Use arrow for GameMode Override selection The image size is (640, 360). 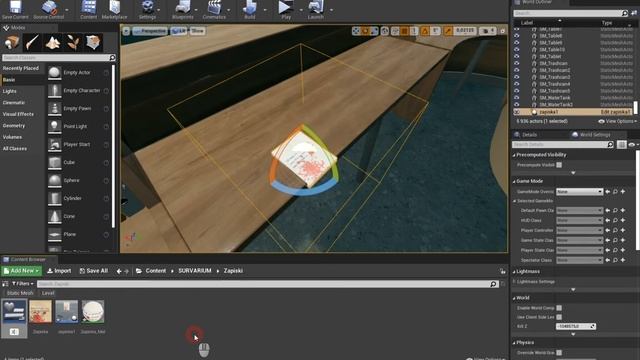coord(608,191)
